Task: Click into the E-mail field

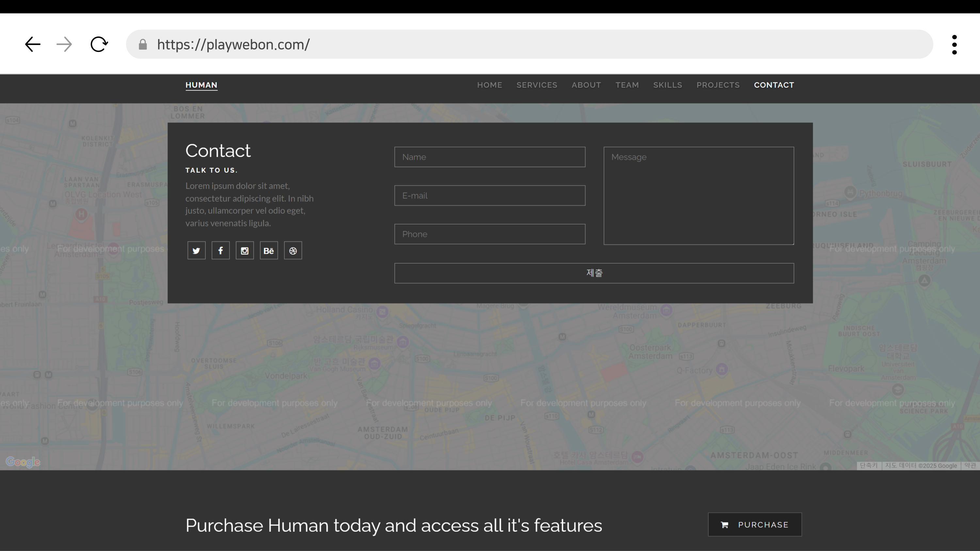Action: [490, 196]
